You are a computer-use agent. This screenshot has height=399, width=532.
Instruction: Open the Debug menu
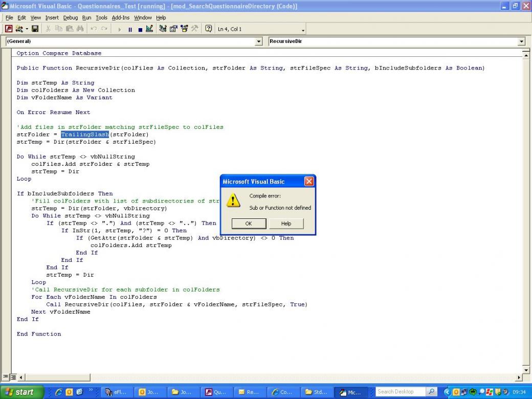click(71, 17)
